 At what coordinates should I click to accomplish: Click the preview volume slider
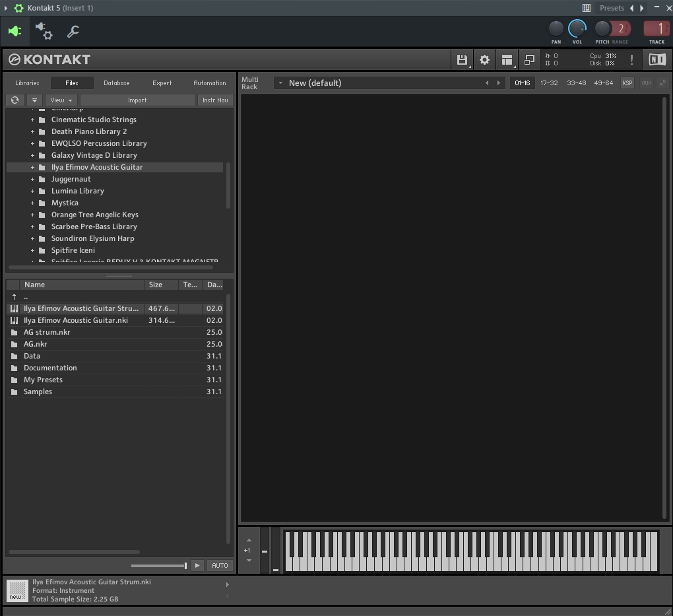(159, 566)
